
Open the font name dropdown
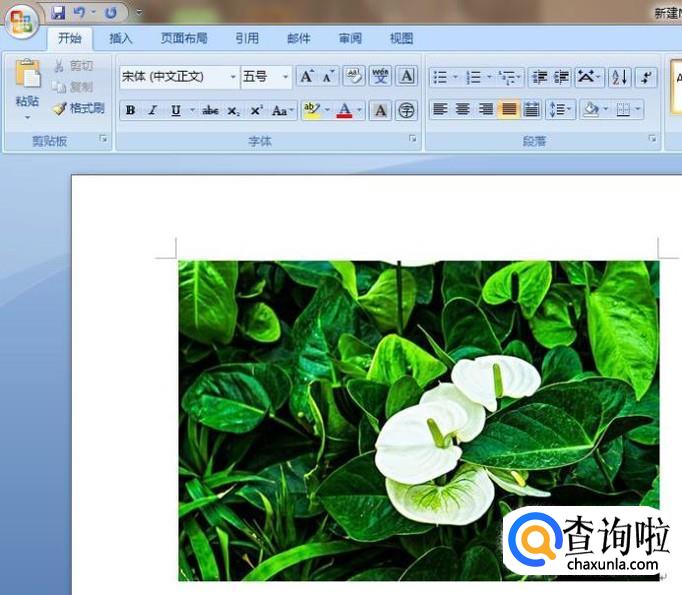click(x=233, y=77)
